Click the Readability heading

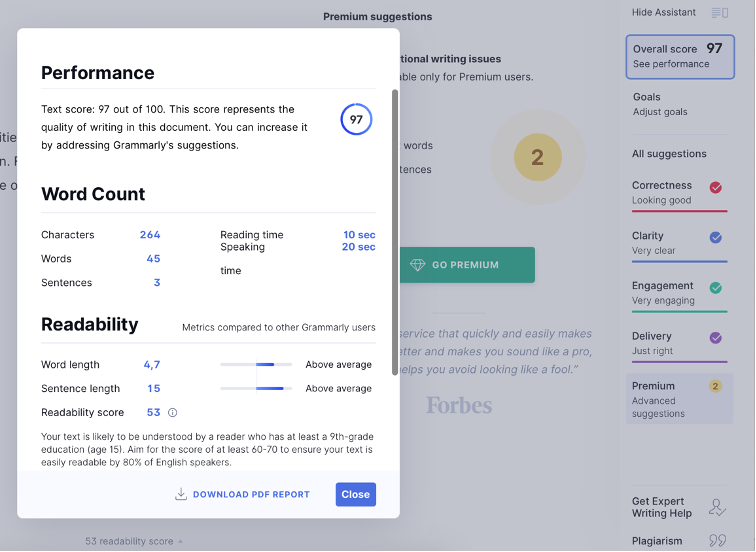tap(90, 324)
